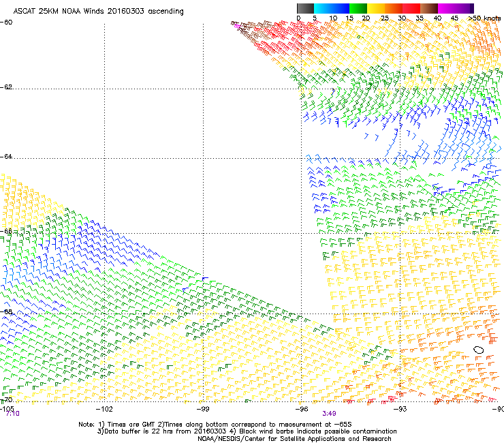Click the -70 latitude axis label

pyautogui.click(x=6, y=400)
